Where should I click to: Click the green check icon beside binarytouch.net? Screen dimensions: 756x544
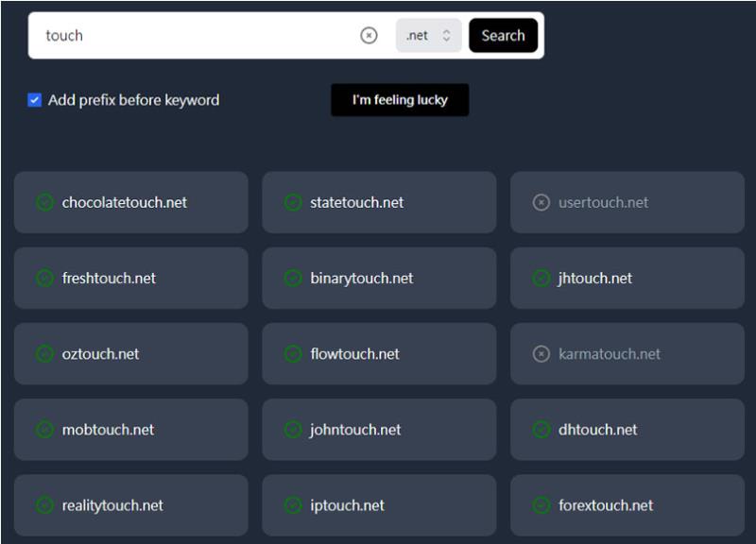pos(293,278)
